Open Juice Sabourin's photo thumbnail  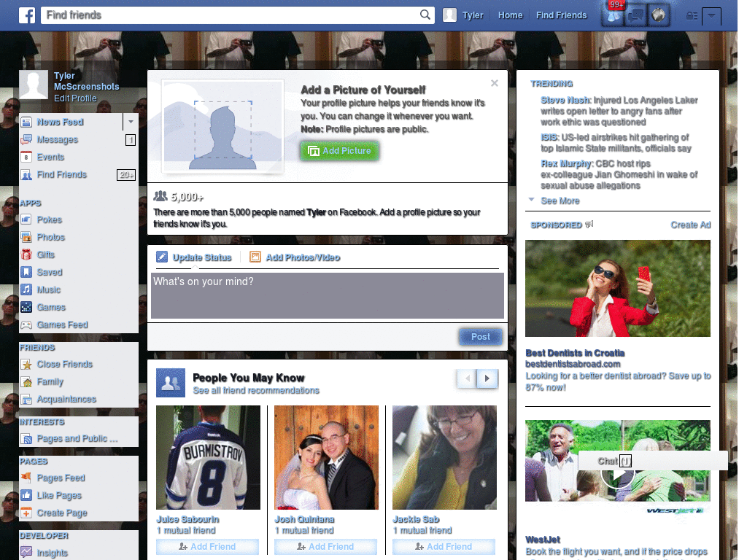(x=208, y=458)
